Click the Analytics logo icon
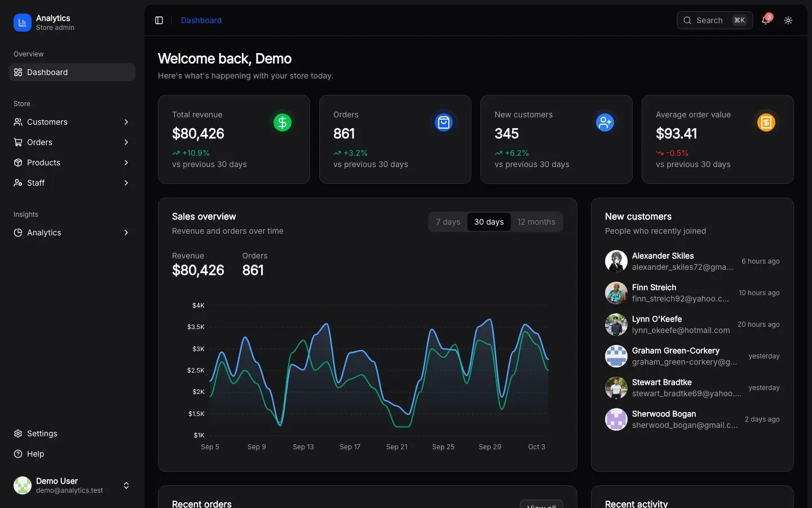Screen dimensions: 812x508 [23, 23]
